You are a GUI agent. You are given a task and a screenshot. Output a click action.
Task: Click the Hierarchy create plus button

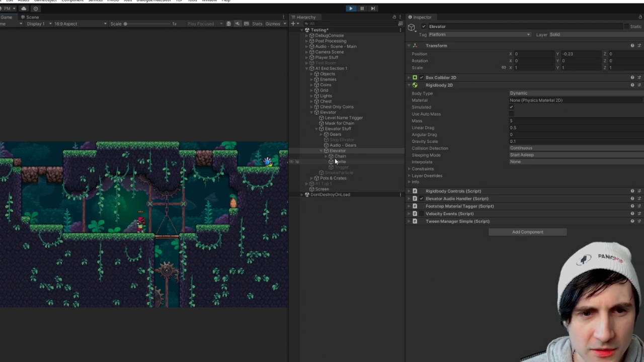(293, 24)
